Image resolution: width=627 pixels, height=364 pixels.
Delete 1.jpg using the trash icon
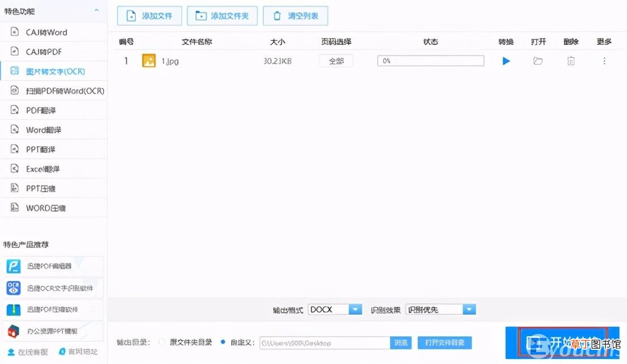click(571, 61)
